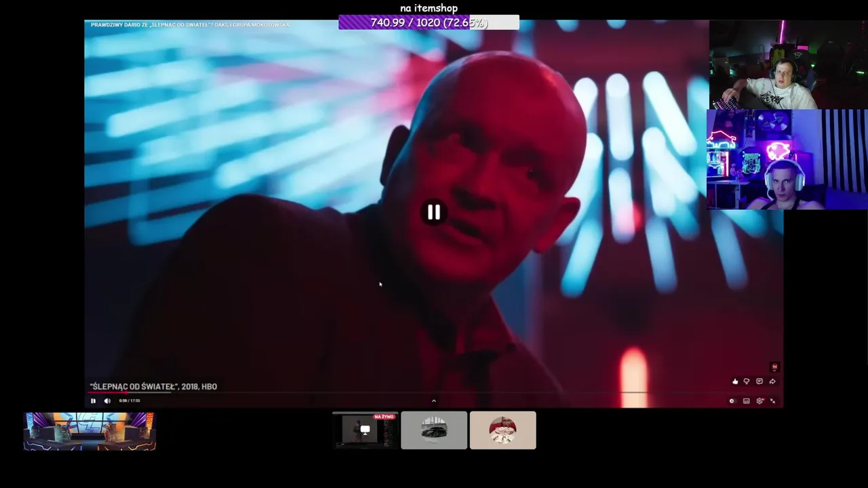The height and width of the screenshot is (488, 868).
Task: Click the itemshop goal progress bar
Action: [x=429, y=22]
